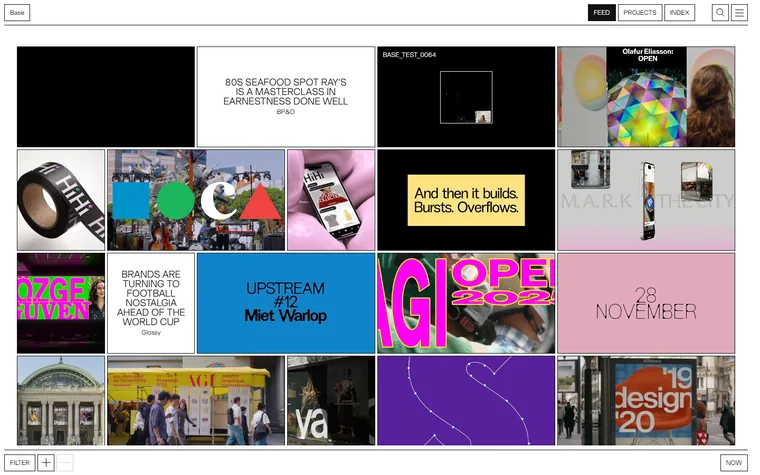Open 80s Seafood Spot Ray's article tile
The height and width of the screenshot is (475, 760).
[x=286, y=96]
